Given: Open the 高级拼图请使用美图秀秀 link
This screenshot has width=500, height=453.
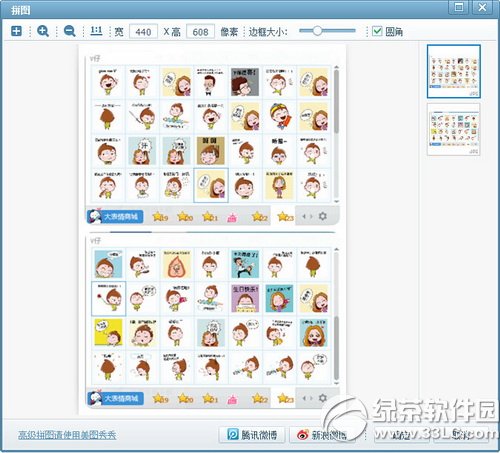Looking at the screenshot, I should 67,435.
